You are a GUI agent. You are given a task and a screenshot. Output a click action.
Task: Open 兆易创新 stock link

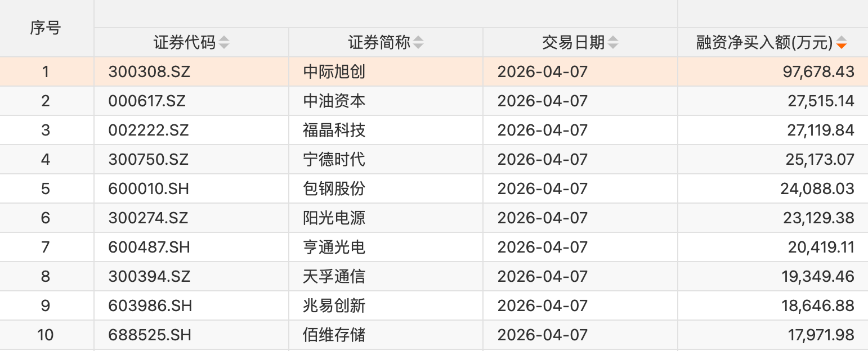click(x=334, y=306)
